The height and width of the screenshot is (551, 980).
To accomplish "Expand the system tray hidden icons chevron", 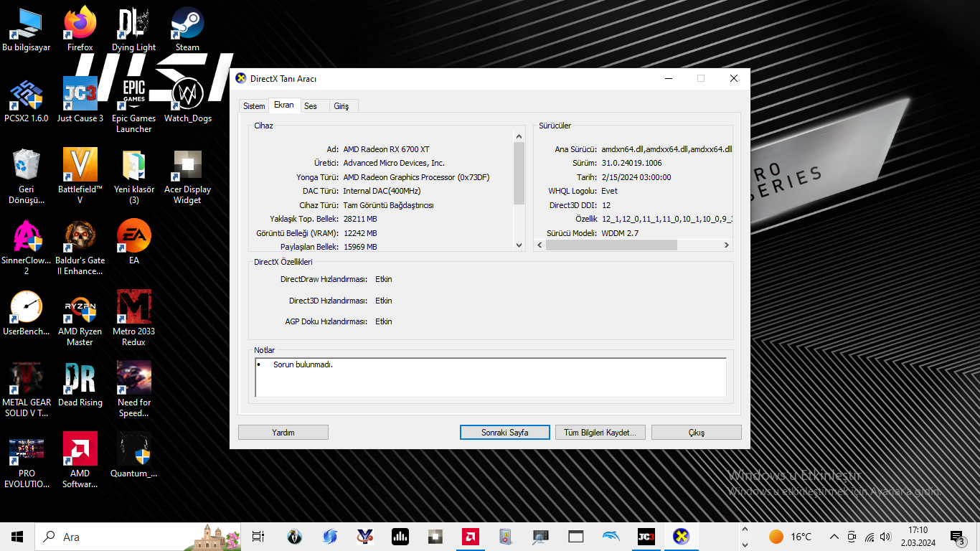I will [834, 537].
